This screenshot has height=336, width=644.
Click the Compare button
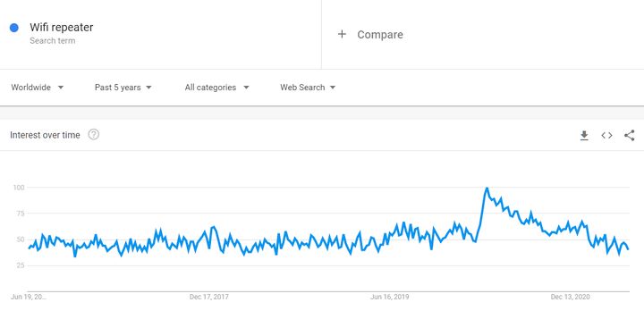coord(370,35)
